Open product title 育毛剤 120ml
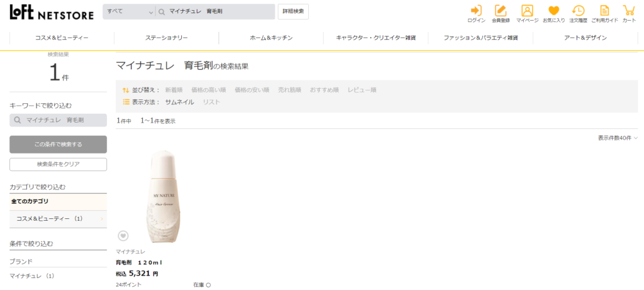The image size is (644, 290). tap(139, 263)
